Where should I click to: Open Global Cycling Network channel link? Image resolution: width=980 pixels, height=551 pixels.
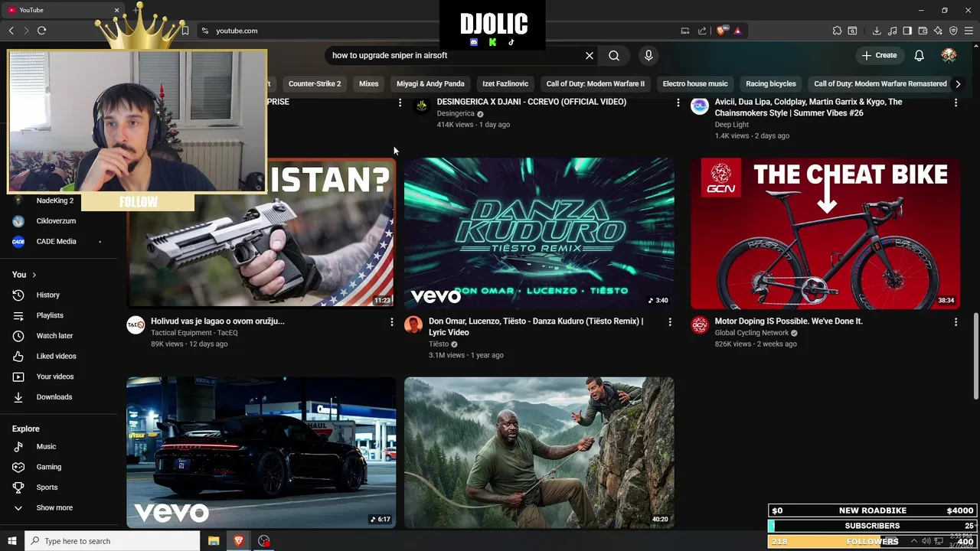coord(751,333)
